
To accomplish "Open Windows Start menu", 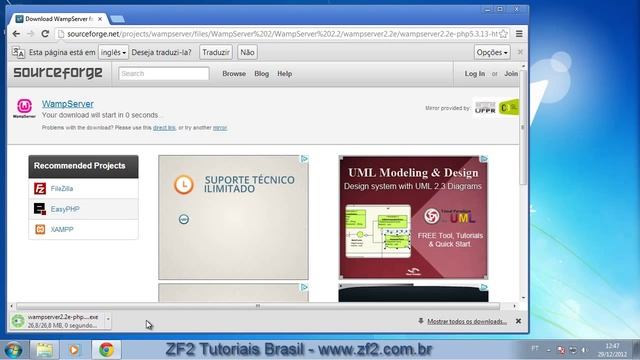I will coord(13,350).
